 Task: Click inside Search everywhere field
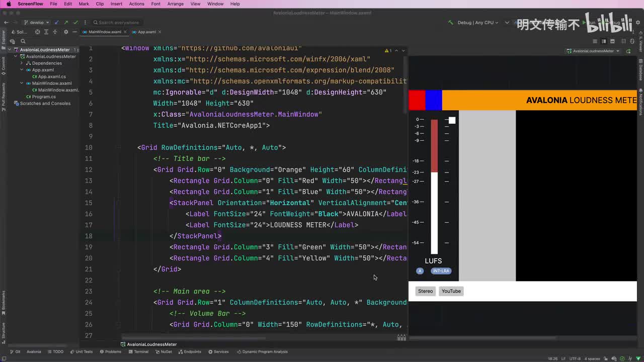coord(119,23)
